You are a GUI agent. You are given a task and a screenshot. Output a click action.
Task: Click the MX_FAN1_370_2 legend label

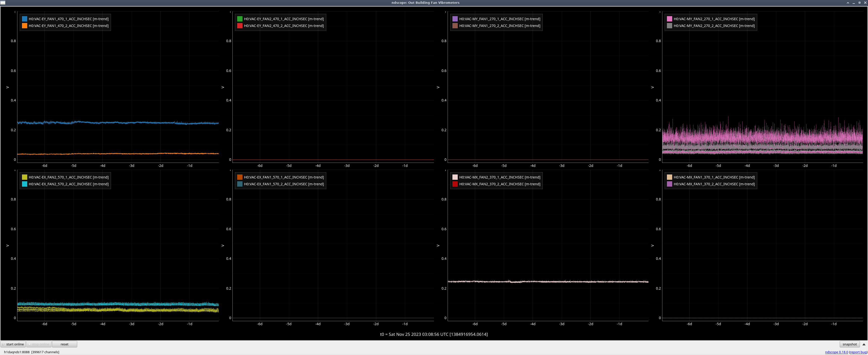714,184
